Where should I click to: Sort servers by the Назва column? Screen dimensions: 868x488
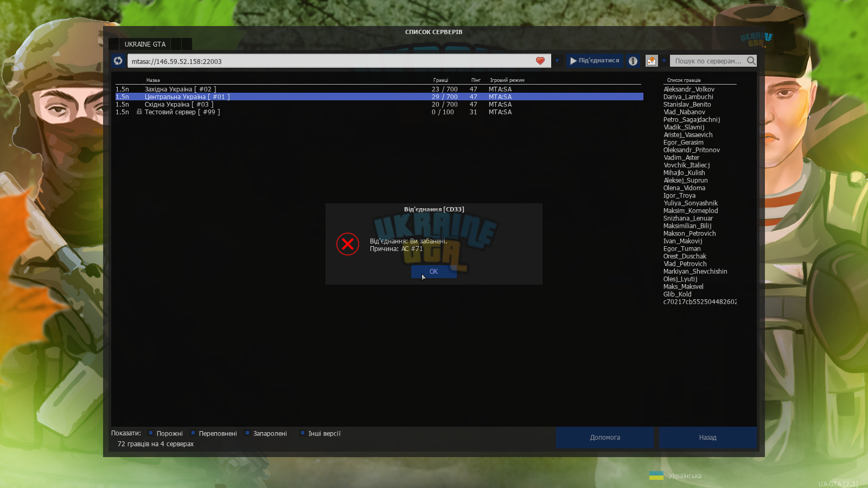click(x=153, y=80)
